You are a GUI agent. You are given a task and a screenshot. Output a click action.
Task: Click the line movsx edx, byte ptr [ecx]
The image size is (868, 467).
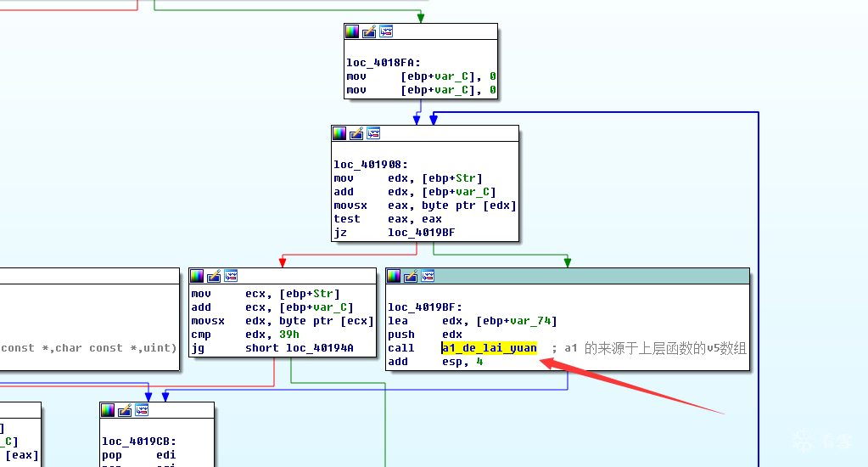click(x=283, y=321)
